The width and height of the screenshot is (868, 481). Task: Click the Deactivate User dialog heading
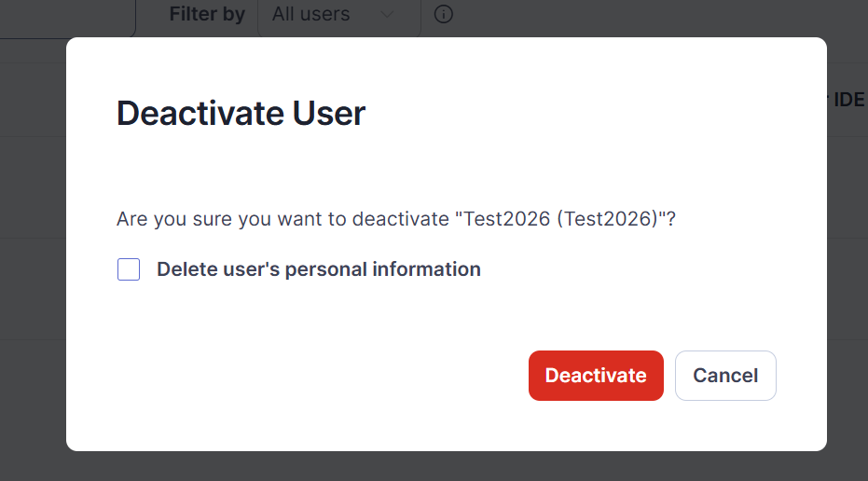pos(241,114)
